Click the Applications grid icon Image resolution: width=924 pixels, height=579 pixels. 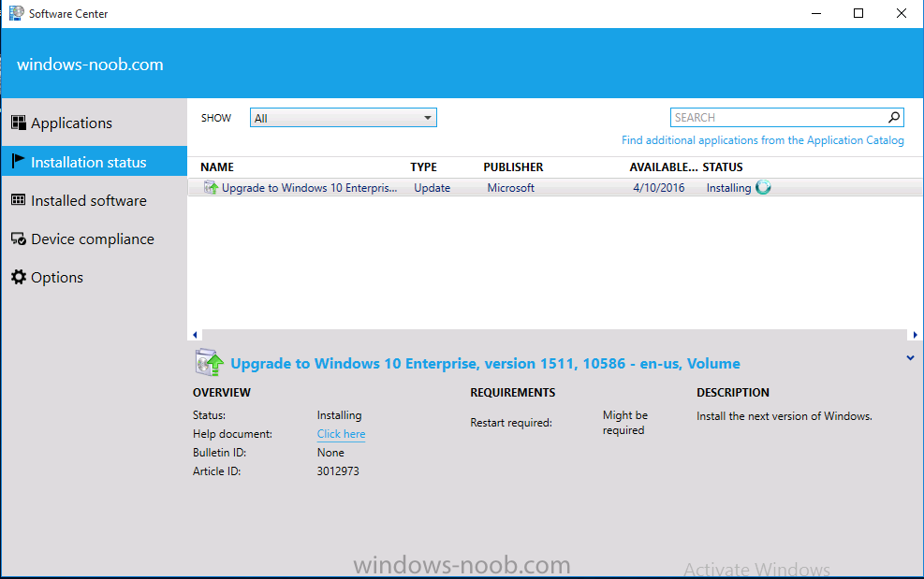click(19, 123)
